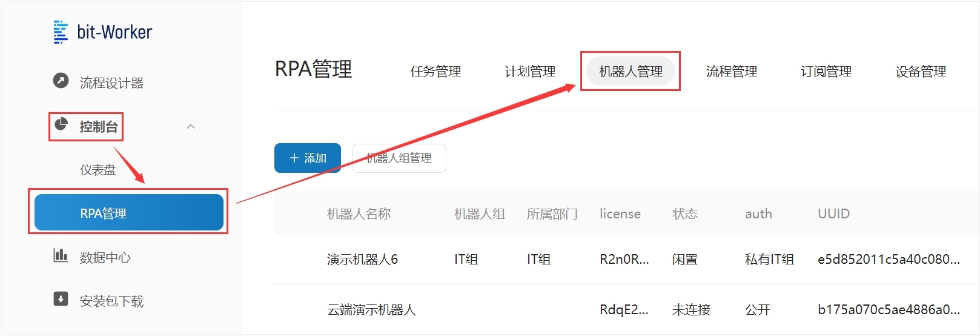The image size is (980, 336).
Task: Open 数据中心 menu item
Action: click(105, 258)
